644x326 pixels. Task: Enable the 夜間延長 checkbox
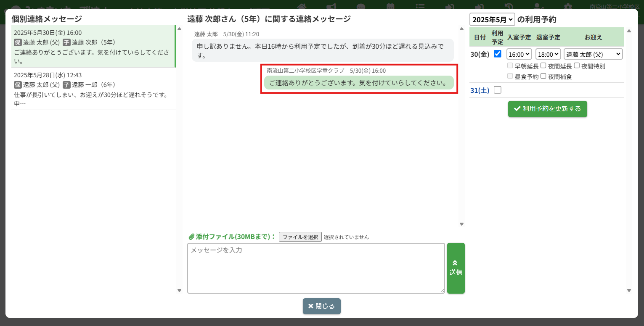[x=543, y=66]
